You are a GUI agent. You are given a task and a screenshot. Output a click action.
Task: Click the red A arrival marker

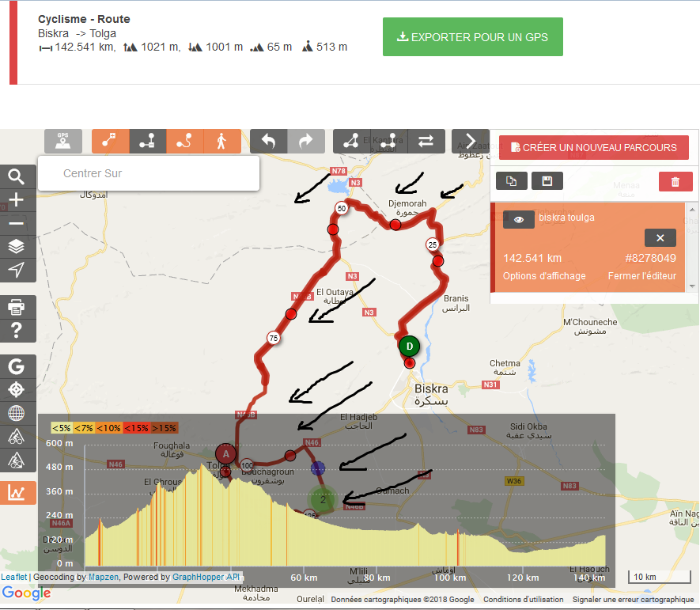click(x=226, y=454)
